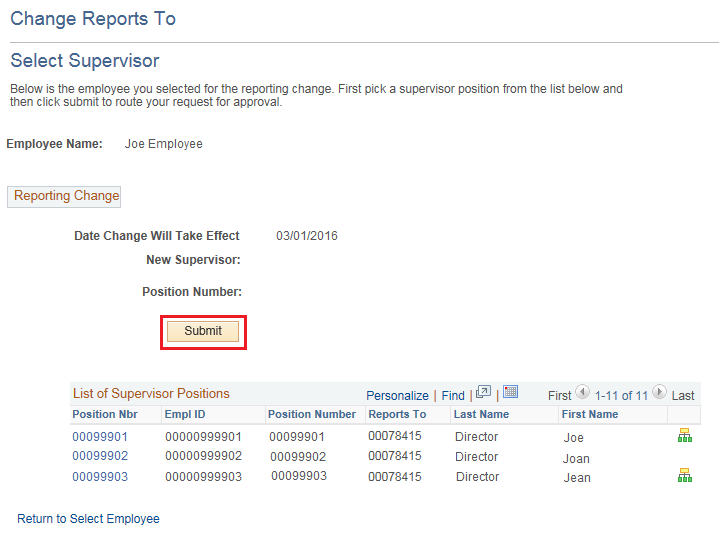Sort by Empl ID column header
The width and height of the screenshot is (728, 546).
tap(184, 414)
